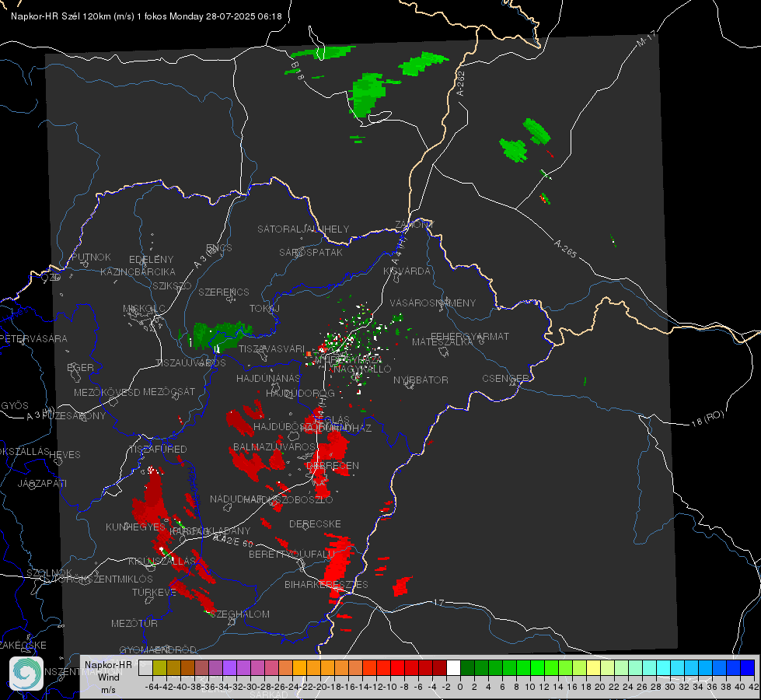Click the 'MEZŐCSÁT' map label
This screenshot has height=700, width=761.
(169, 391)
